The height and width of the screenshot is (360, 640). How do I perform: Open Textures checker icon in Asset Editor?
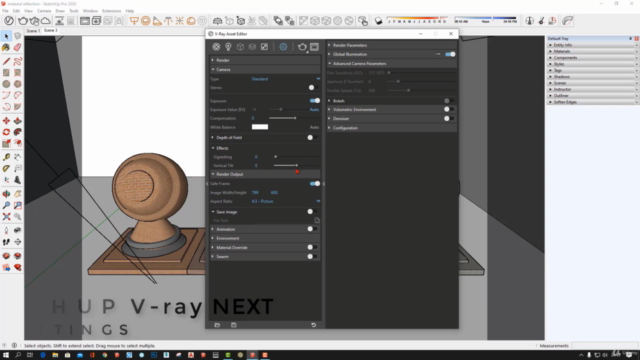[264, 47]
